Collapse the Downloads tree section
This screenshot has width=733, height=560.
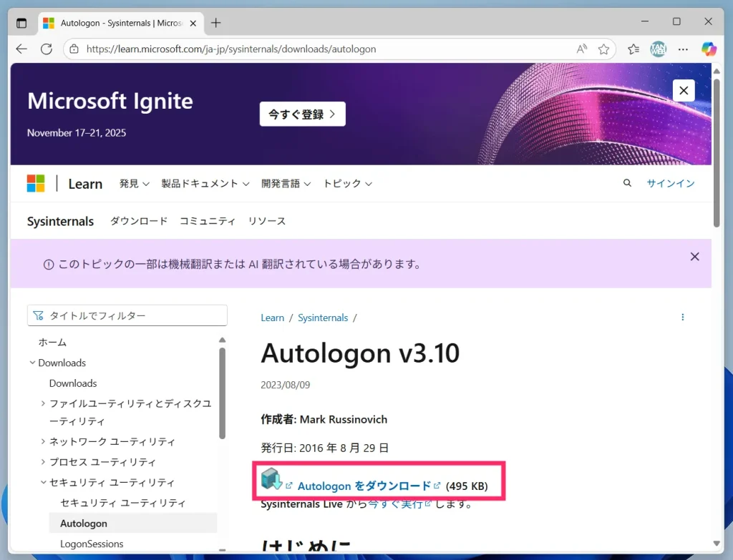pos(32,363)
